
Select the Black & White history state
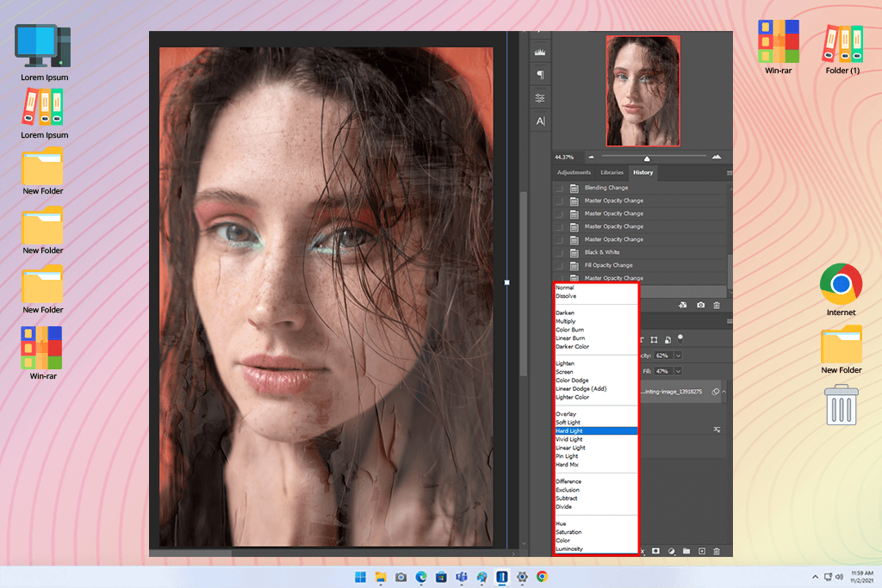(x=641, y=252)
